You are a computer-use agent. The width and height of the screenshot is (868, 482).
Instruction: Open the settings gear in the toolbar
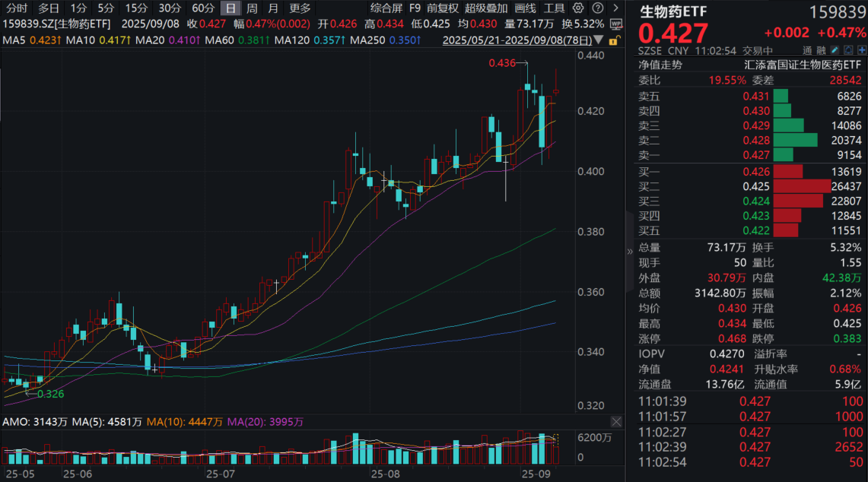[x=577, y=9]
